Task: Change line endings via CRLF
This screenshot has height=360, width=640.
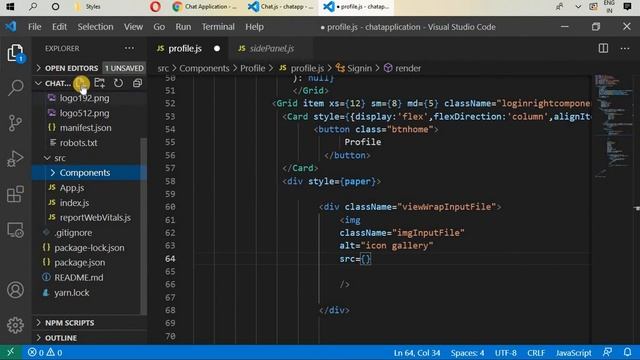Action: tap(536, 352)
